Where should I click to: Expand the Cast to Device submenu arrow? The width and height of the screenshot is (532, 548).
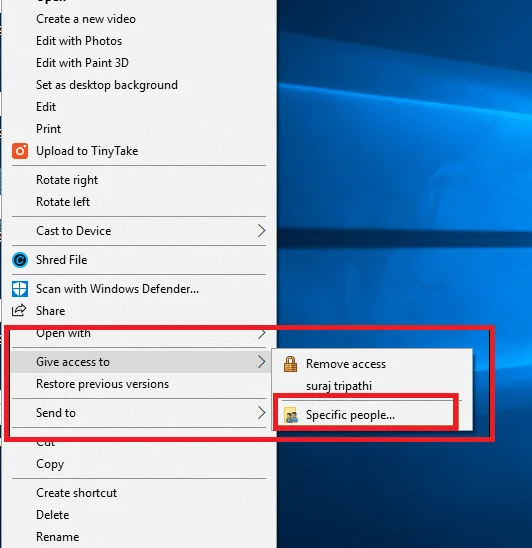coord(261,231)
